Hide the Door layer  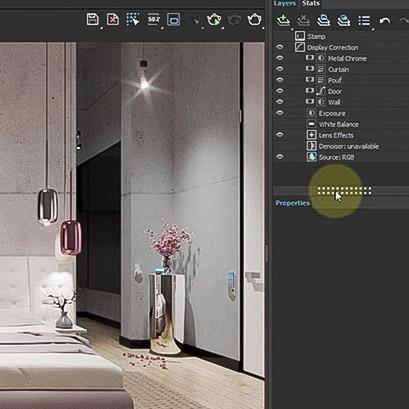pos(280,91)
